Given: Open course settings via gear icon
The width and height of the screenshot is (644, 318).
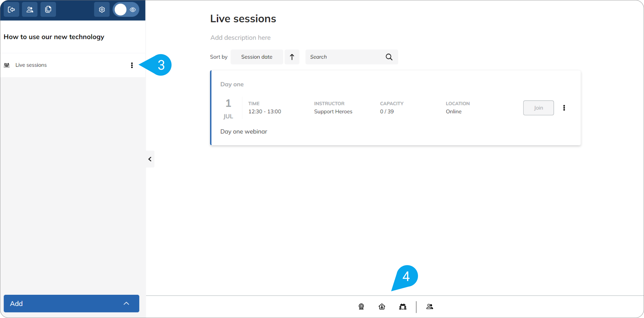Looking at the screenshot, I should click(102, 9).
